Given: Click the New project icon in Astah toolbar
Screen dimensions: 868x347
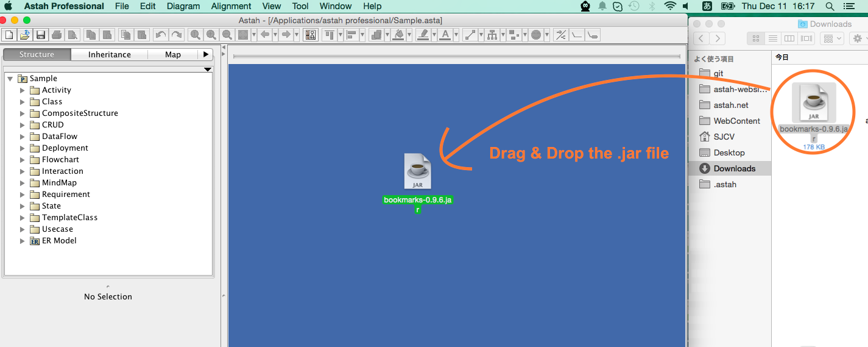Looking at the screenshot, I should click(x=9, y=35).
